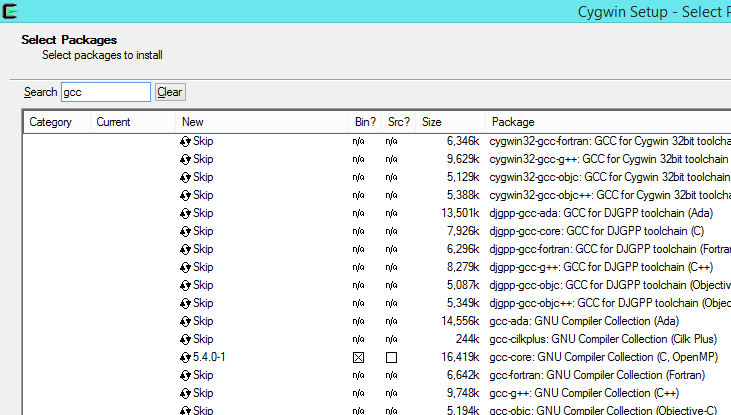Click the Cygwin logo icon in title bar
731x415 pixels.
click(10, 11)
